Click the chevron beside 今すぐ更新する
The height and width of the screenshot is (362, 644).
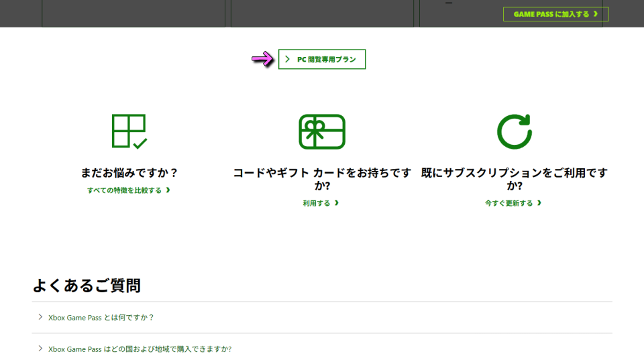tap(539, 203)
